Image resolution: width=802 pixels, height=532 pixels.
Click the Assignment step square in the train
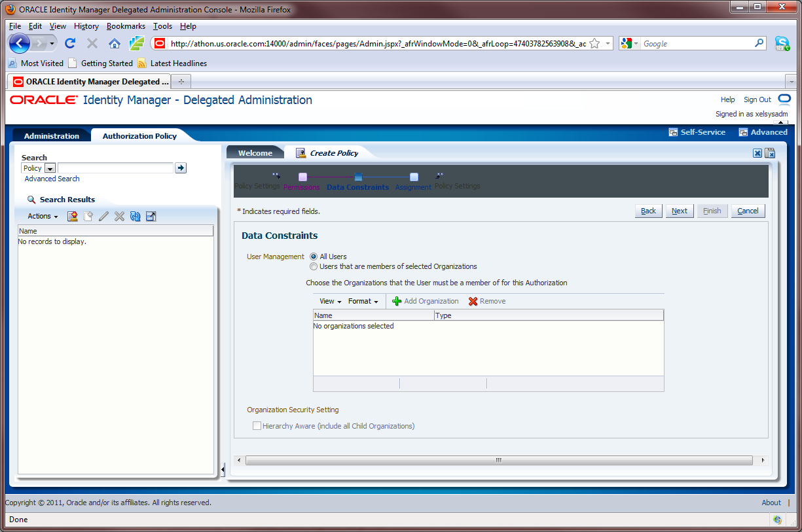tap(414, 177)
